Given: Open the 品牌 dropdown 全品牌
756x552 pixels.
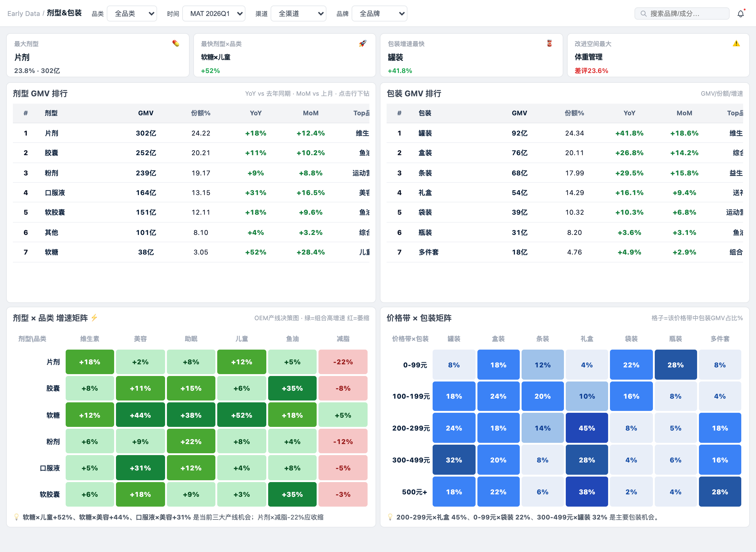Looking at the screenshot, I should (380, 14).
